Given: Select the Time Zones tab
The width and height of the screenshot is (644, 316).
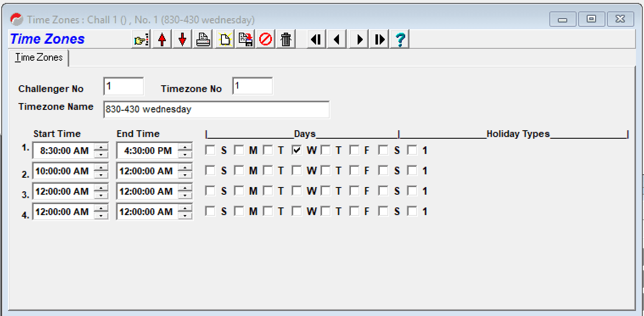Looking at the screenshot, I should (x=39, y=58).
